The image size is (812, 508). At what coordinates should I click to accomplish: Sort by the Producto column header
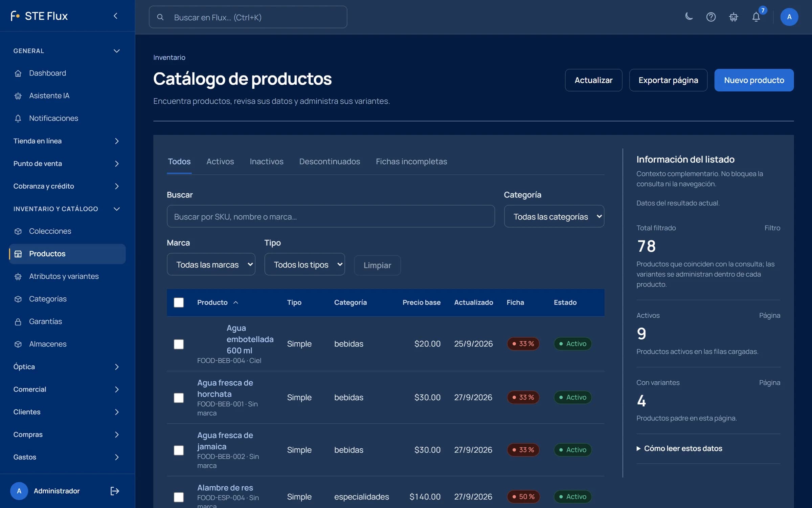click(218, 302)
